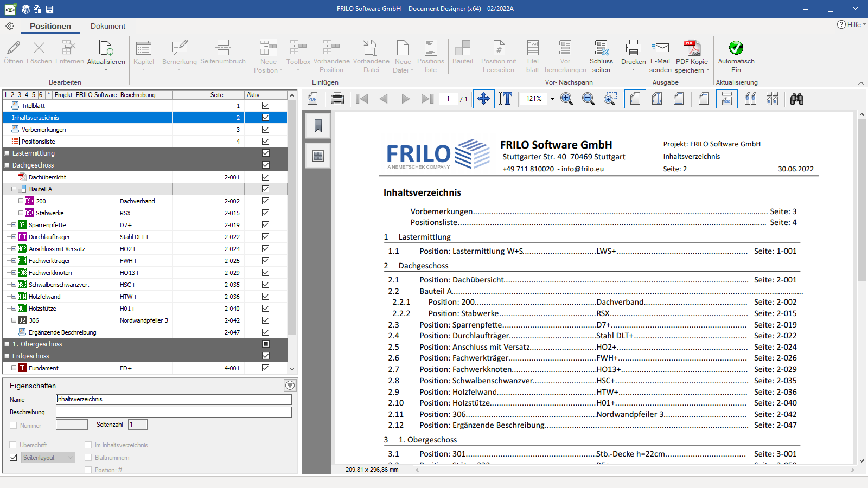The height and width of the screenshot is (488, 868).
Task: Select level tab 3 in tree header
Action: pyautogui.click(x=20, y=94)
